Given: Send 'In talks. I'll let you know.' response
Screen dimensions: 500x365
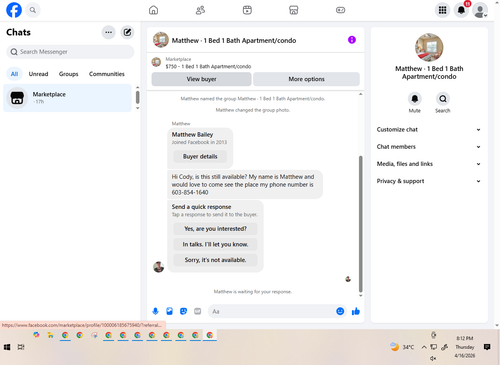Looking at the screenshot, I should click(215, 244).
